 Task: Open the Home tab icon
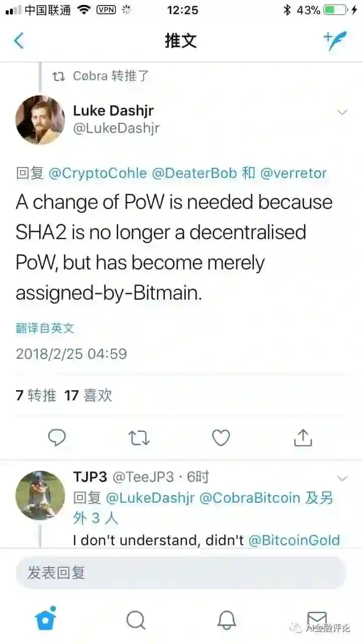45,619
